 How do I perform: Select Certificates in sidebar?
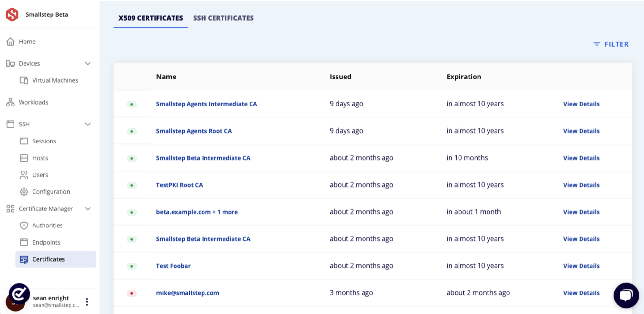tap(56, 259)
